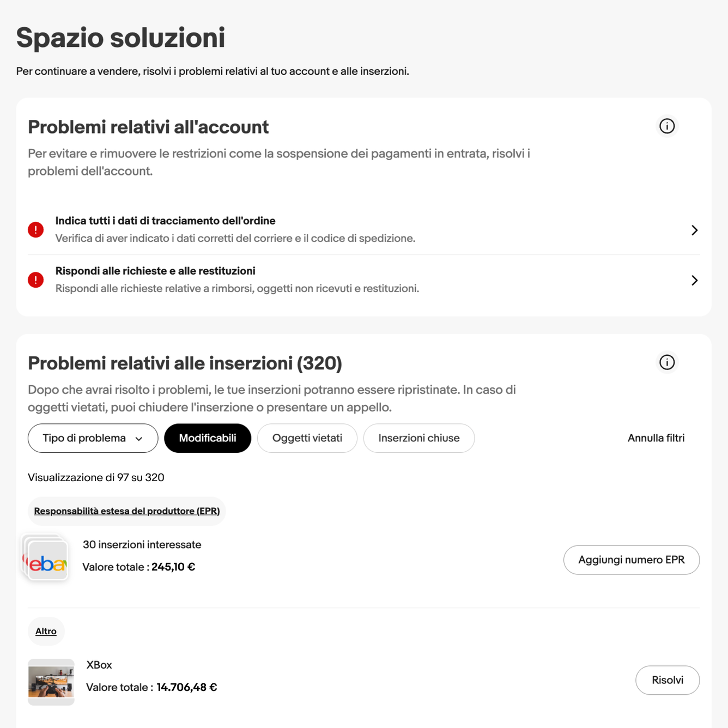Click the Aggiungi numero EPR button
Image resolution: width=728 pixels, height=728 pixels.
coord(632,560)
